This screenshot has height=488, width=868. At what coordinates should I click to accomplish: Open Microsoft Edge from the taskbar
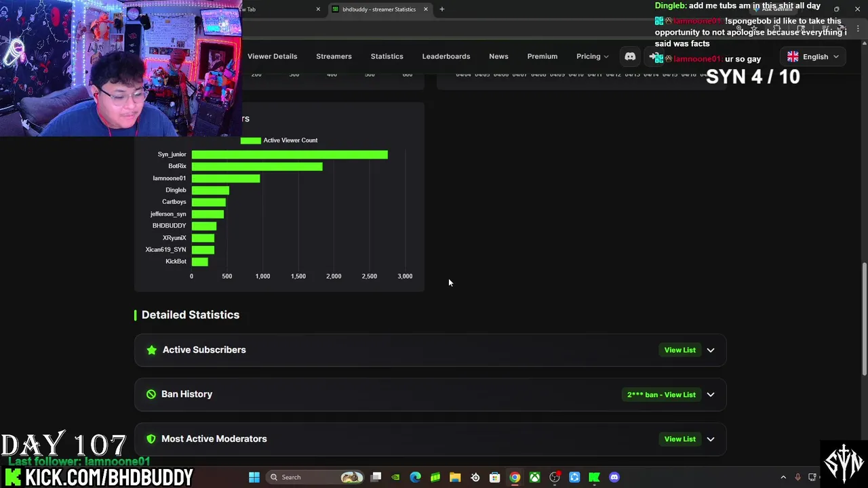[x=416, y=477]
